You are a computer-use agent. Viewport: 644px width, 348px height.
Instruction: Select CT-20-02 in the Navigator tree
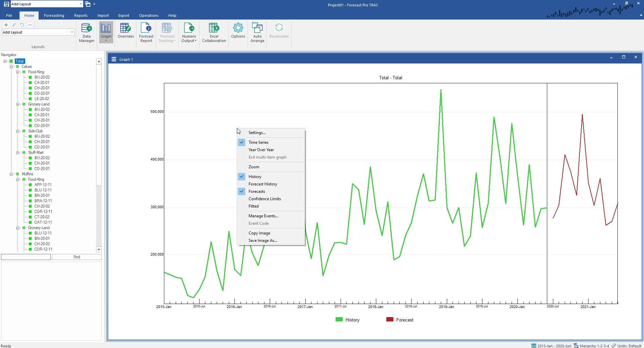(42, 217)
